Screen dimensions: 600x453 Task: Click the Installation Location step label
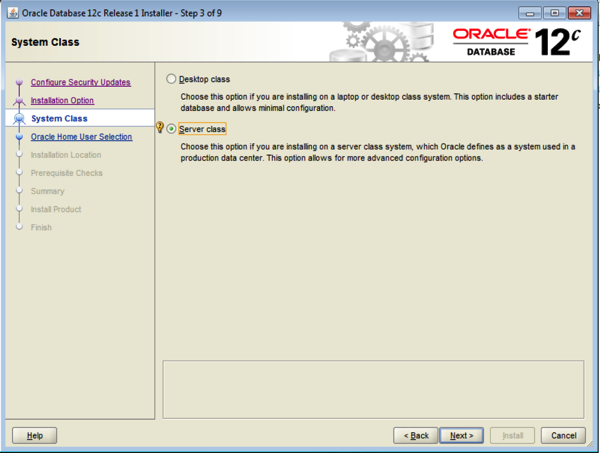coord(66,155)
